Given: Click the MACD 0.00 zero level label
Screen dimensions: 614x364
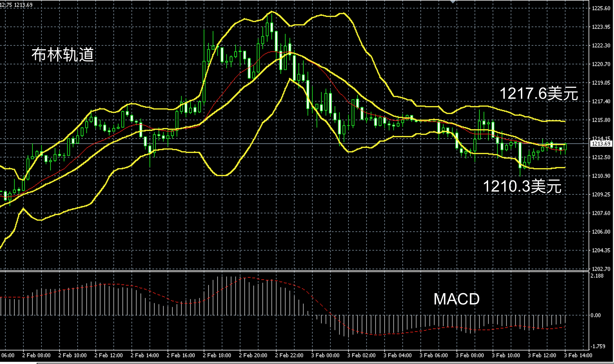Looking at the screenshot, I should (596, 315).
